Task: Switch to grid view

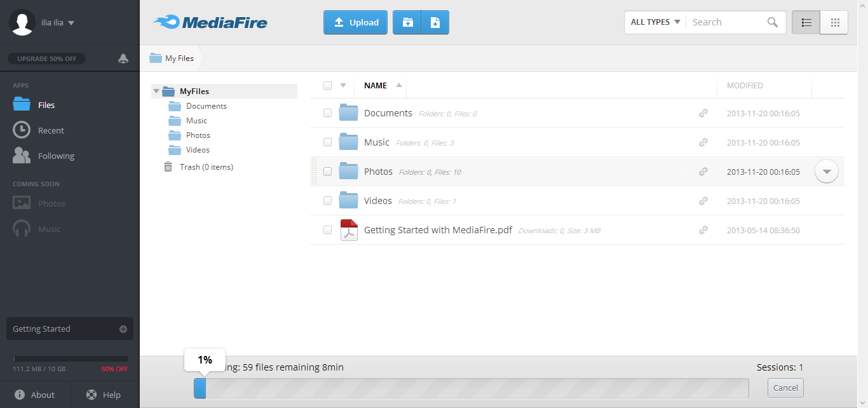Action: tap(834, 22)
